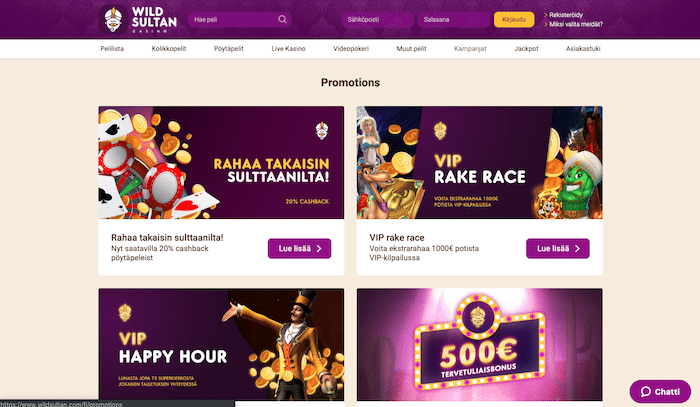Click gold emblem on VIP Happy Hour banner
This screenshot has height=407, width=700.
pos(125,312)
